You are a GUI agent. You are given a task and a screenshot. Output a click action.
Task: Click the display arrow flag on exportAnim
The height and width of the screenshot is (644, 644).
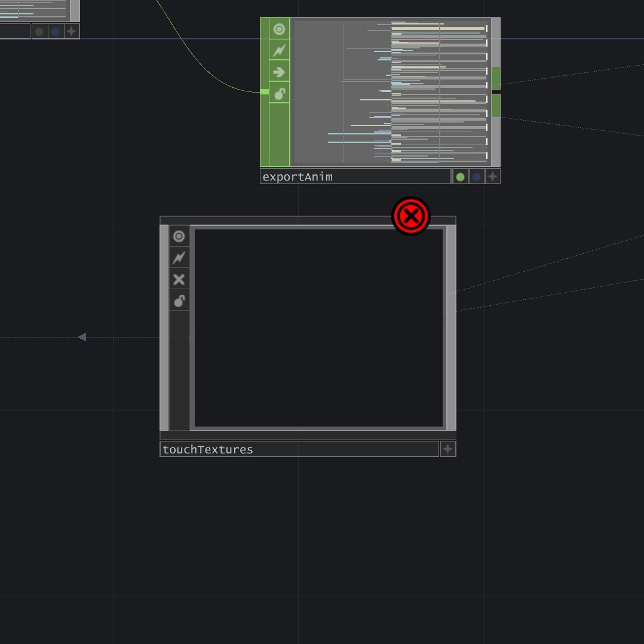tap(278, 72)
